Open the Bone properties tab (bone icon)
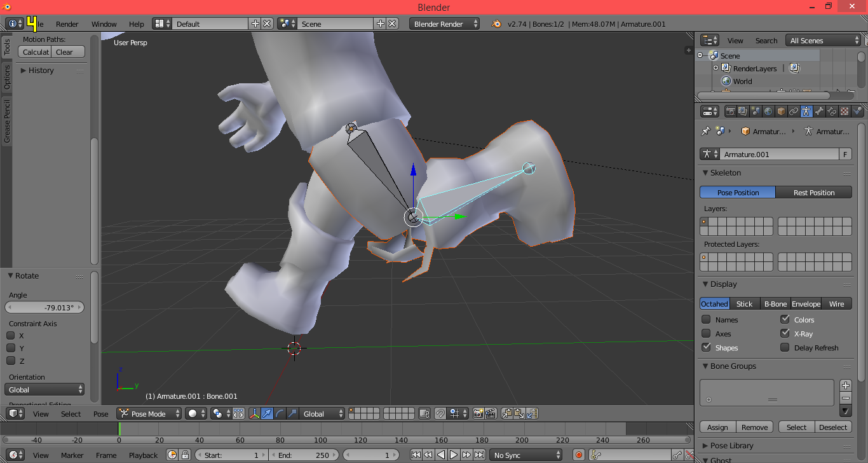Viewport: 868px width, 463px height. pos(819,111)
